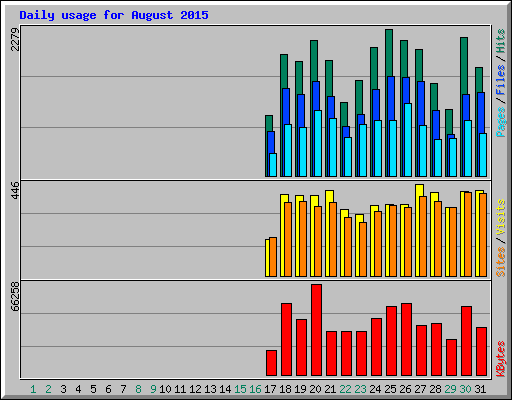Image resolution: width=512 pixels, height=400 pixels.
Task: Click the Visits legend label
Action: [500, 217]
